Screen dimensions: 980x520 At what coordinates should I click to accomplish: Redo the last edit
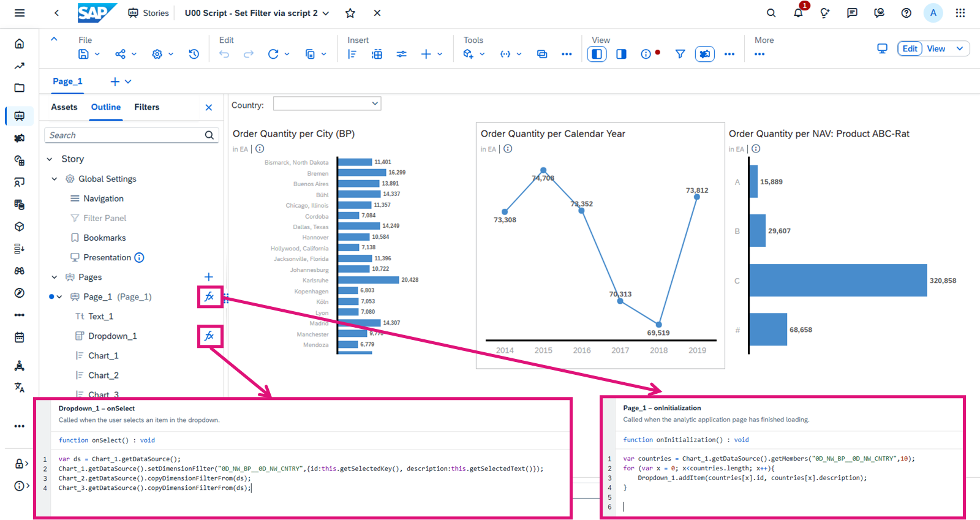click(249, 54)
